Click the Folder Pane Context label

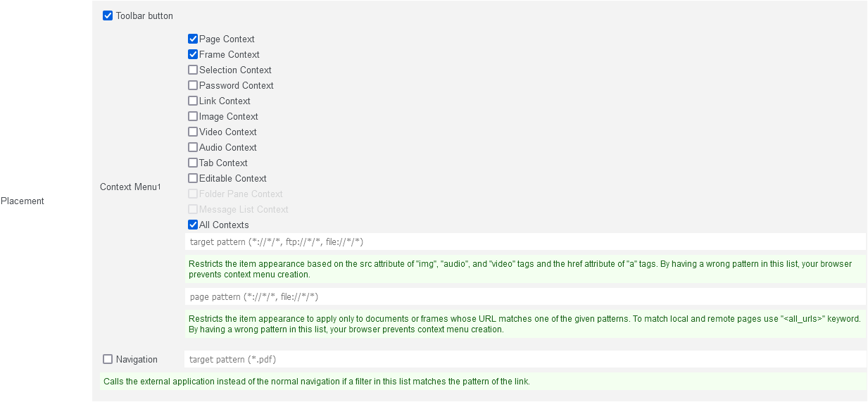241,194
